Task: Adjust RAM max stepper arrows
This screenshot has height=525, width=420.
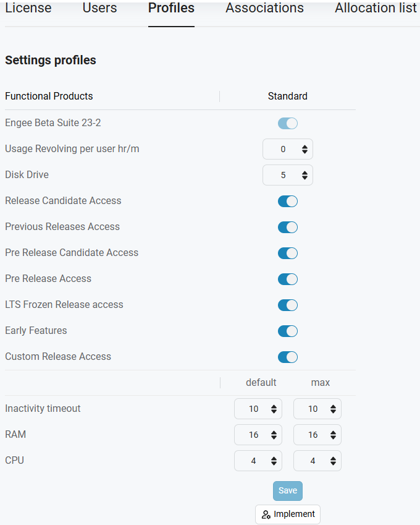Action: point(333,435)
